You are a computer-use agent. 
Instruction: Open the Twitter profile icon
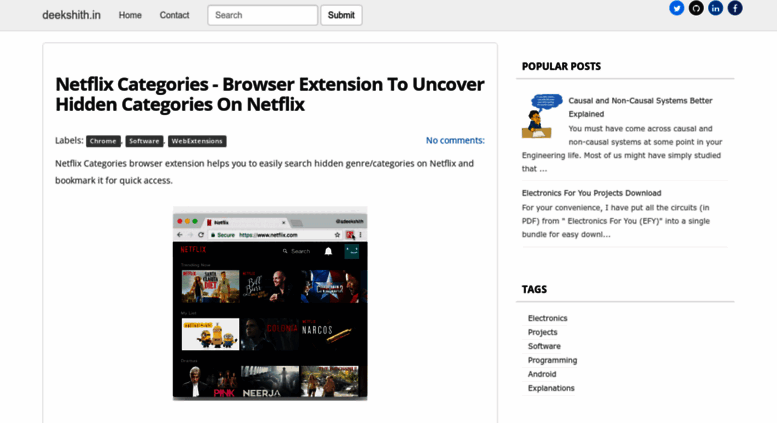point(676,8)
